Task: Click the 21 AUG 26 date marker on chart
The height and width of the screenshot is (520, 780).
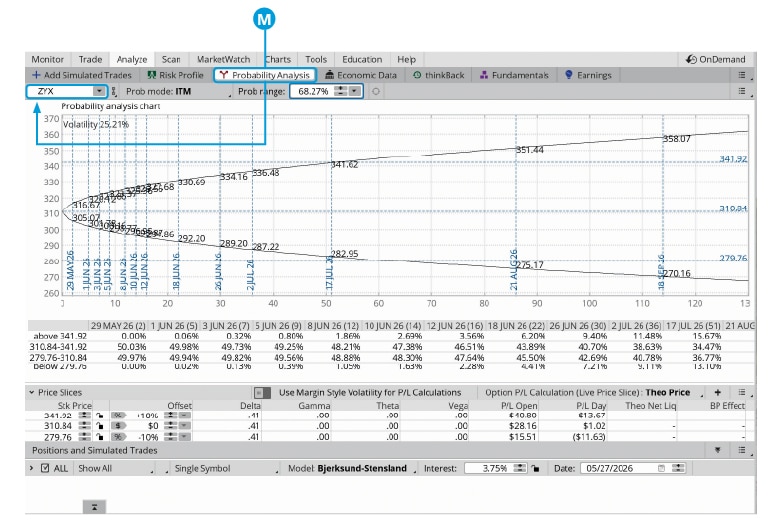Action: point(513,270)
